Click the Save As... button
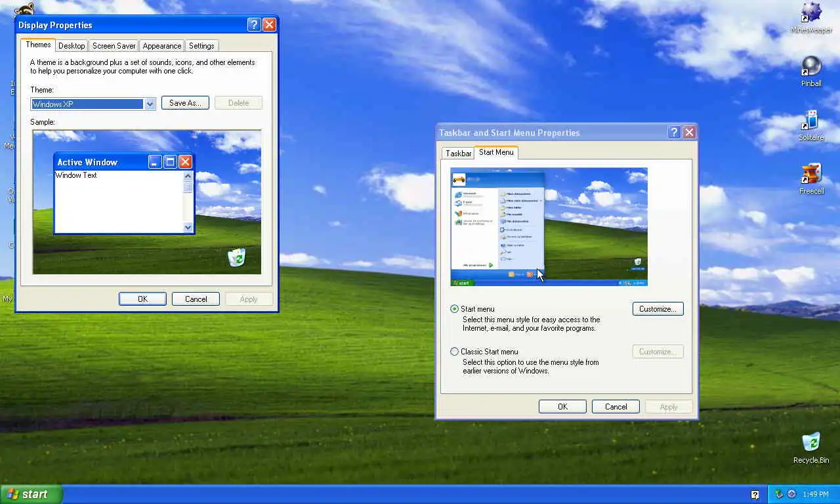 click(x=185, y=103)
